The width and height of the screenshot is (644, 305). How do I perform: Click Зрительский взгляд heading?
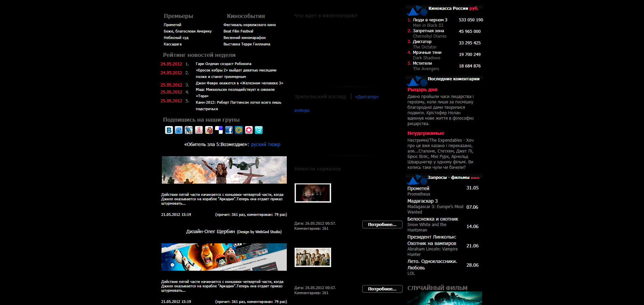[320, 97]
